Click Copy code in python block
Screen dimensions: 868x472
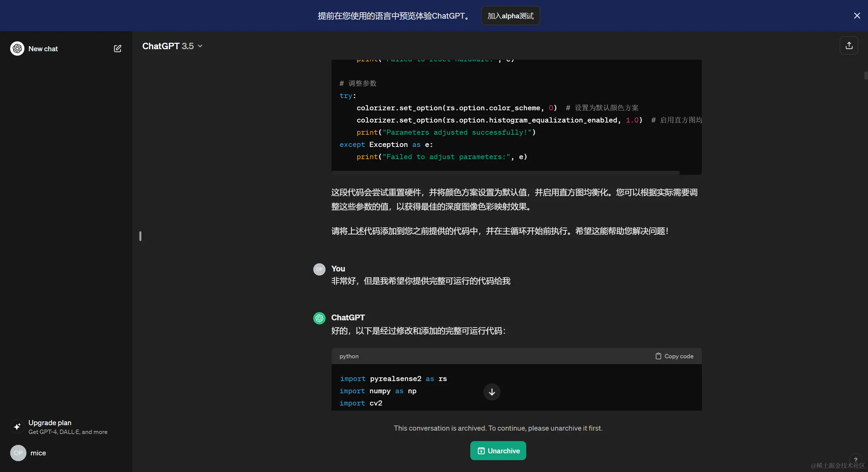(x=678, y=356)
